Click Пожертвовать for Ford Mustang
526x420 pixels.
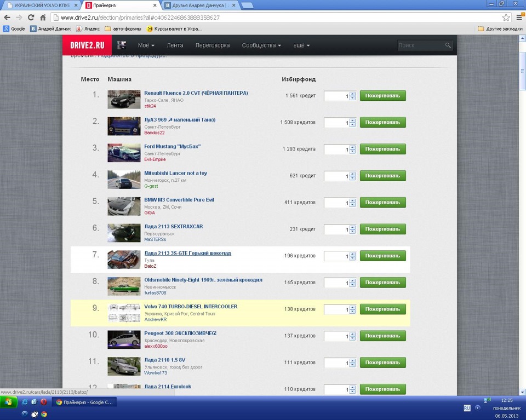coord(383,149)
